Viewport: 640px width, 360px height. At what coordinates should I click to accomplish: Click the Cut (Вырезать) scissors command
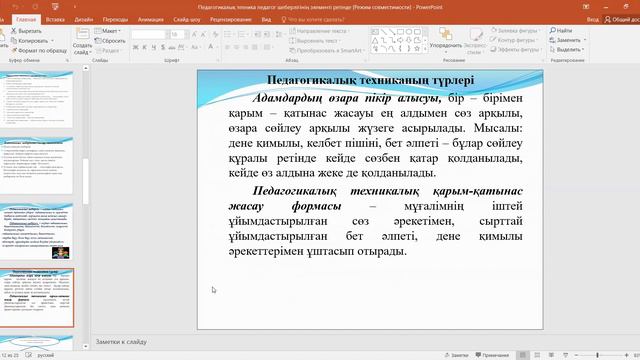click(x=26, y=31)
